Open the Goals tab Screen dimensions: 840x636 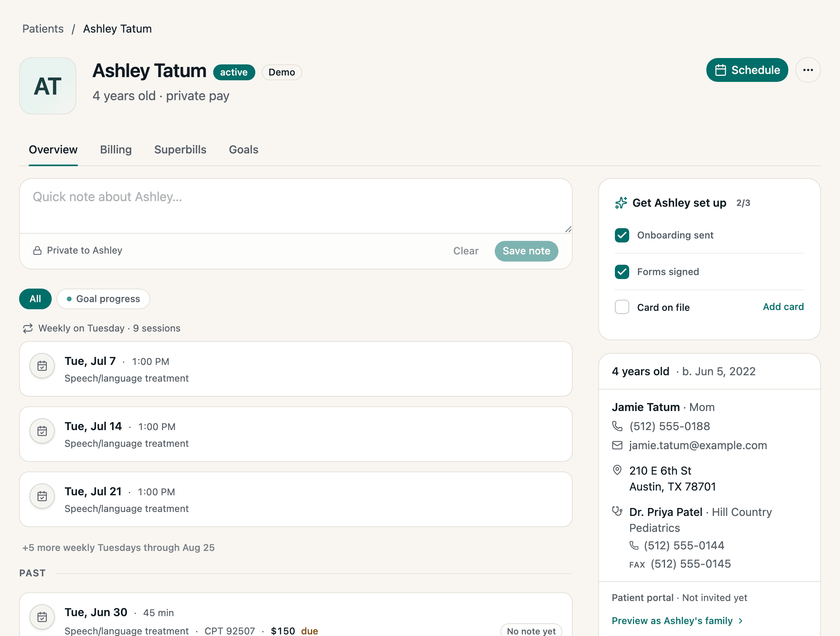click(243, 150)
